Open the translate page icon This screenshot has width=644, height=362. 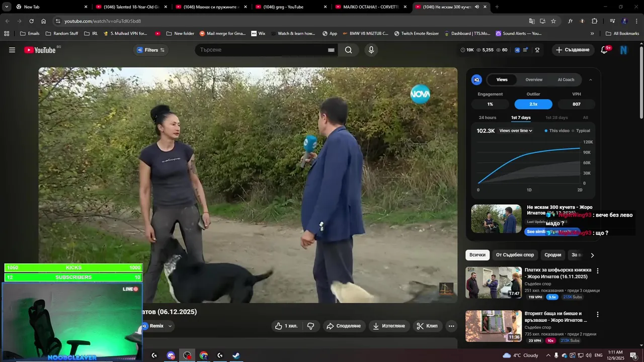point(532,21)
